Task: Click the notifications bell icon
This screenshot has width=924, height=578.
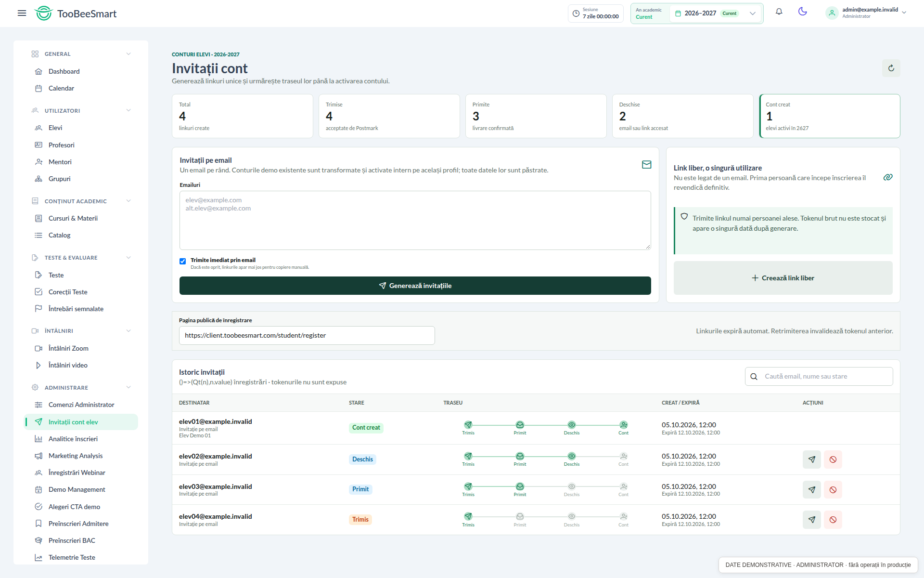Action: (x=779, y=12)
